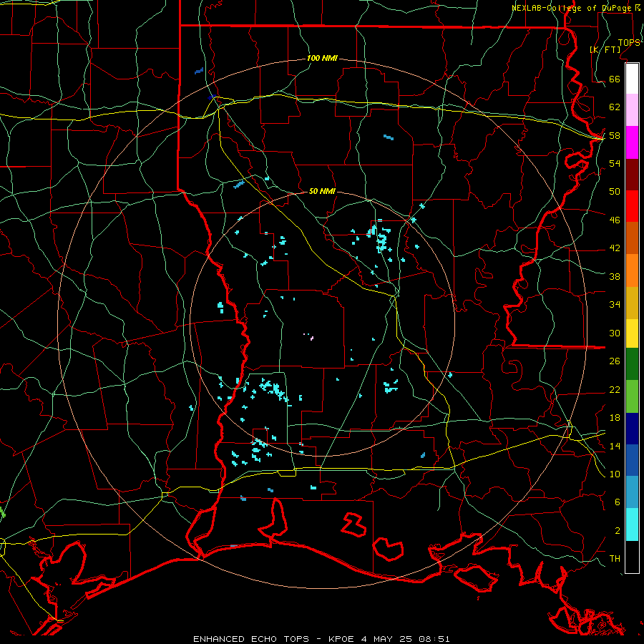Pick the cyan band in the tops legend
Viewport: 644px width, 644px height.
coord(632,525)
